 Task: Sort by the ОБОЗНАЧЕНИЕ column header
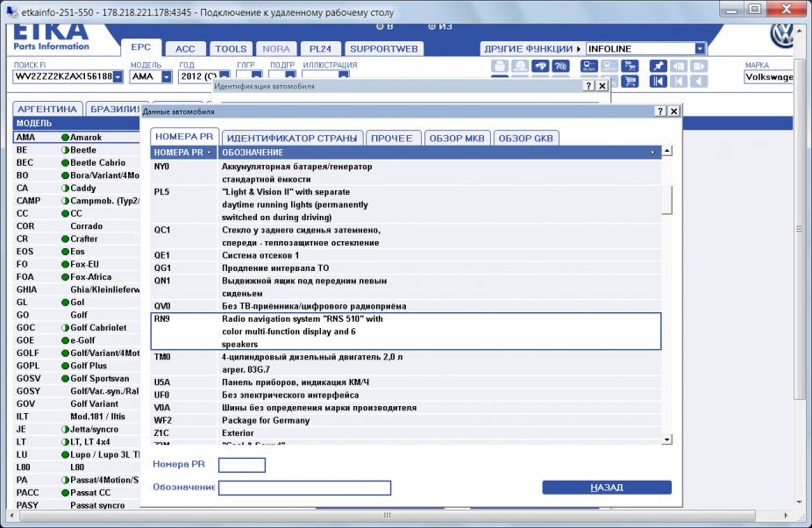coord(439,153)
